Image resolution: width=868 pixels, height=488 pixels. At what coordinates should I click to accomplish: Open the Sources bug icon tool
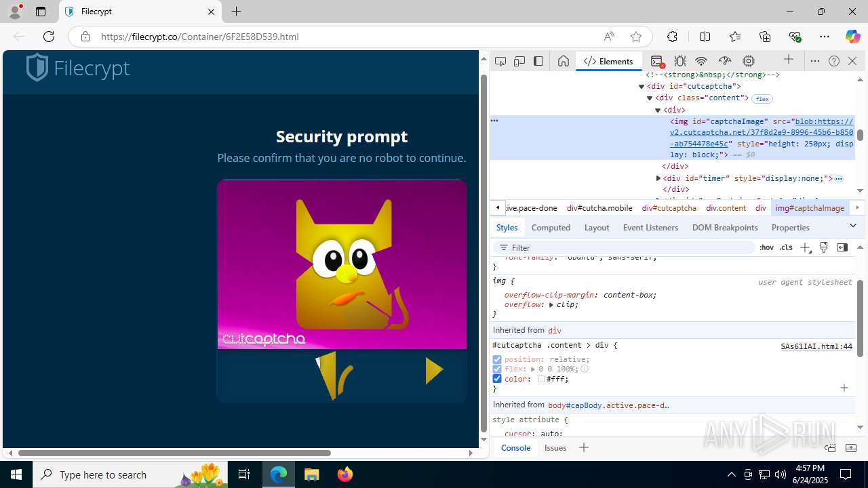coord(680,61)
